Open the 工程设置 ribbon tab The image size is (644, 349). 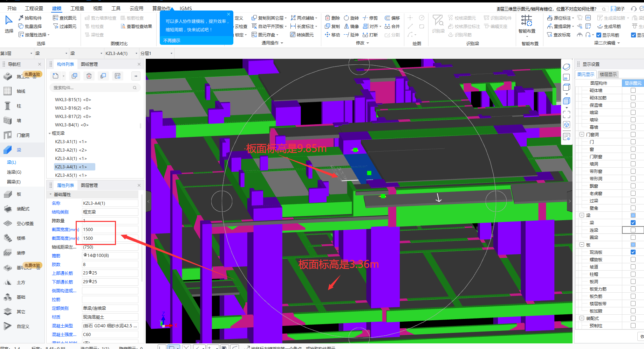(x=34, y=8)
